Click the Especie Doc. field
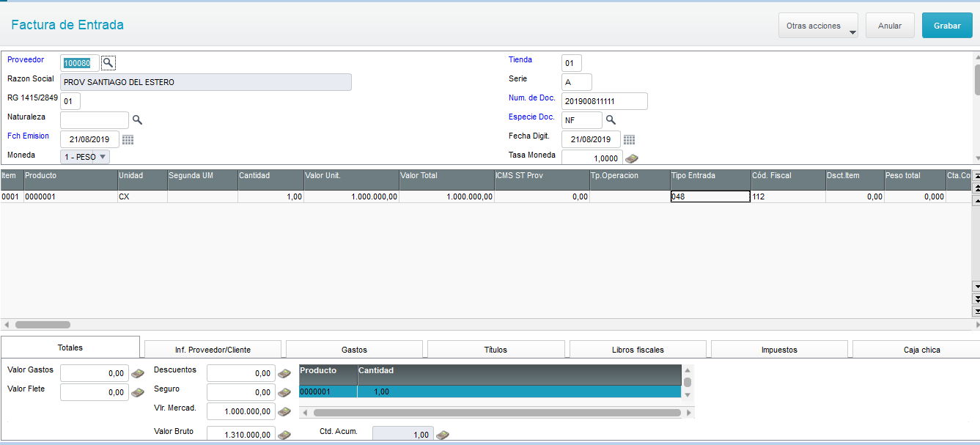 pyautogui.click(x=582, y=120)
